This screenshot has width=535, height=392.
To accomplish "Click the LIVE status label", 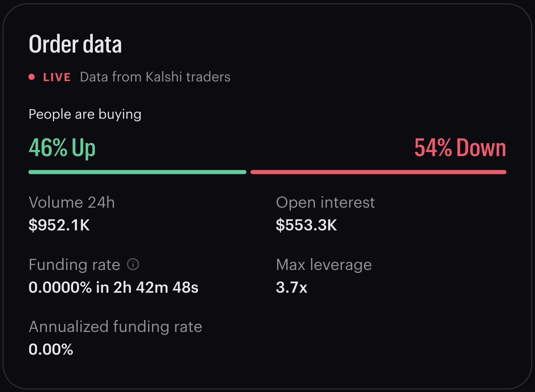I will (57, 77).
